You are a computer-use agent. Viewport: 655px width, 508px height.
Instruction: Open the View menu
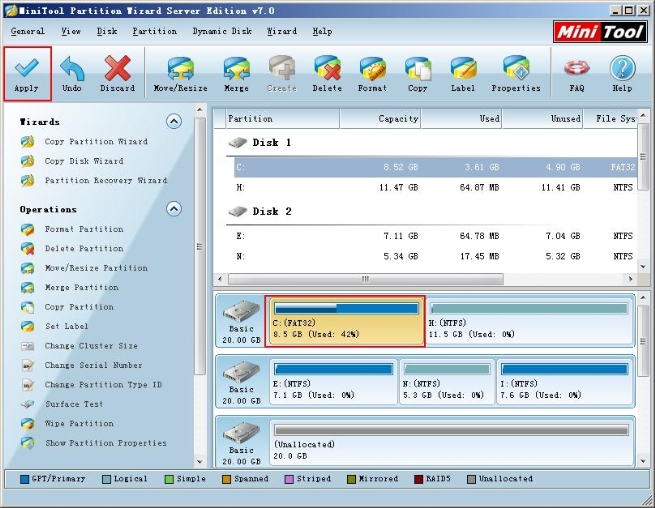tap(71, 31)
